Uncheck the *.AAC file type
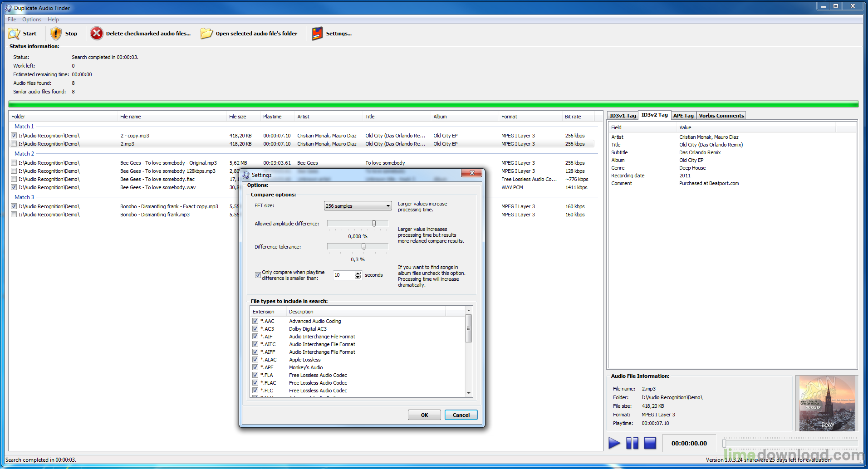The height and width of the screenshot is (469, 868). point(255,321)
